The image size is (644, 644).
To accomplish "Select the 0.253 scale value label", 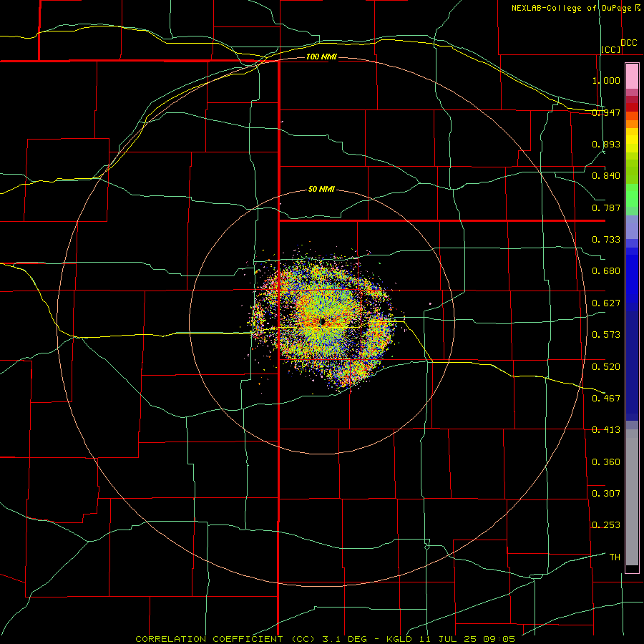I will click(606, 525).
